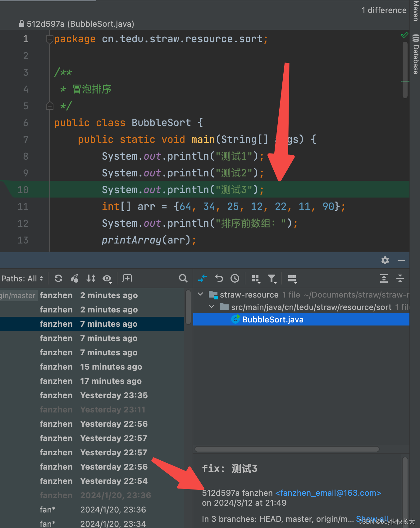This screenshot has height=528, width=420.
Task: Click the package declaration line
Action: [161, 39]
